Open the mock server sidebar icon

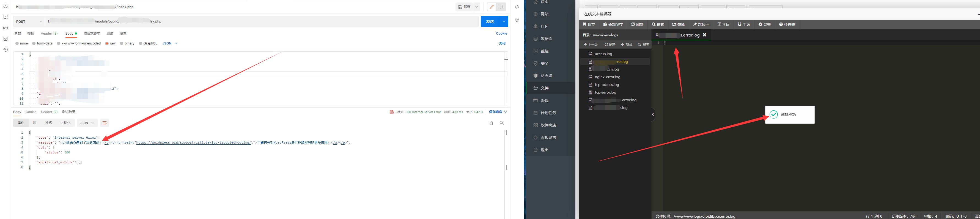pyautogui.click(x=5, y=28)
